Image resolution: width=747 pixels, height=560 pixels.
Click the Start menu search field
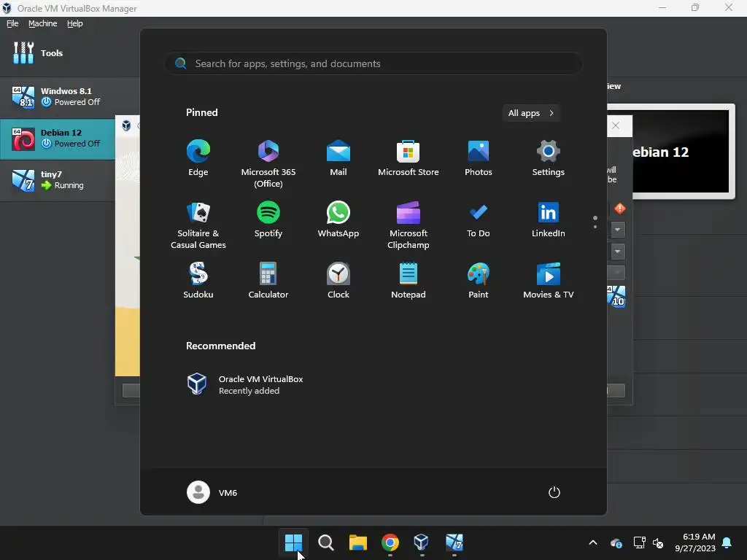coord(373,63)
